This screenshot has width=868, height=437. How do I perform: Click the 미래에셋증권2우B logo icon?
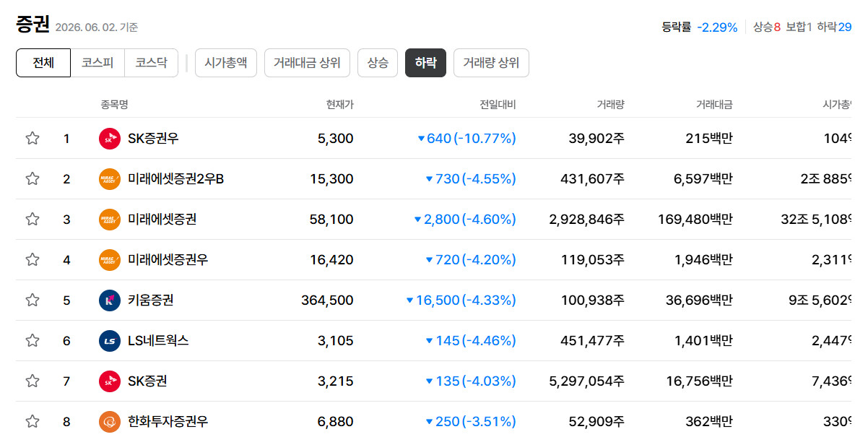coord(110,178)
